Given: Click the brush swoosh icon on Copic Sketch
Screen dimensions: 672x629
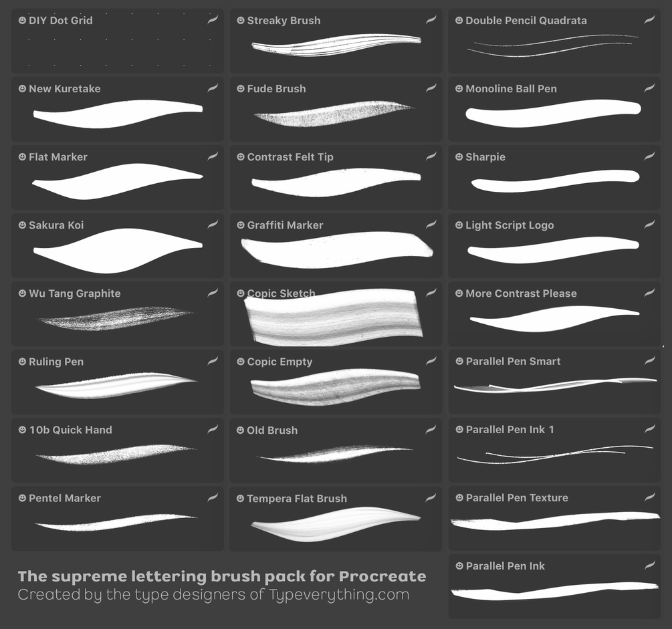Looking at the screenshot, I should click(x=431, y=293).
